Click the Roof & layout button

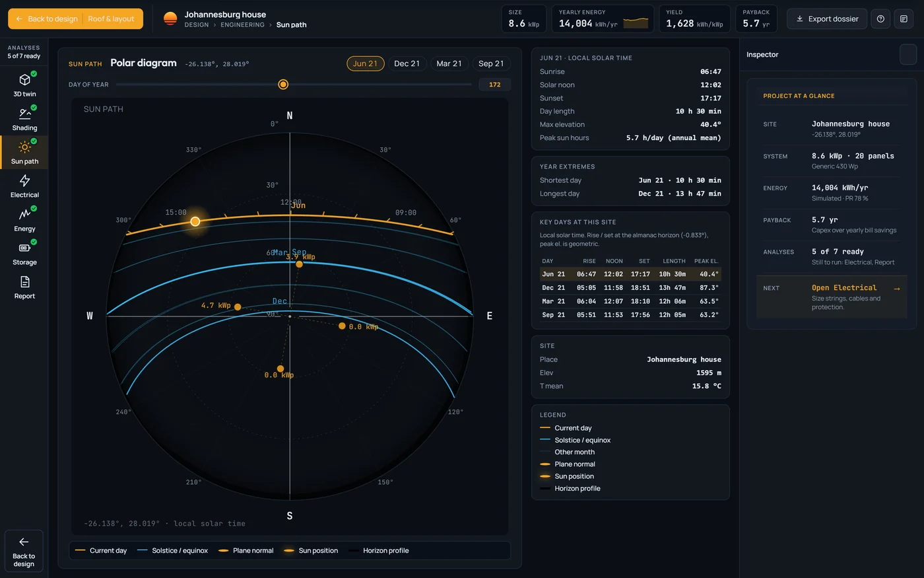click(111, 19)
